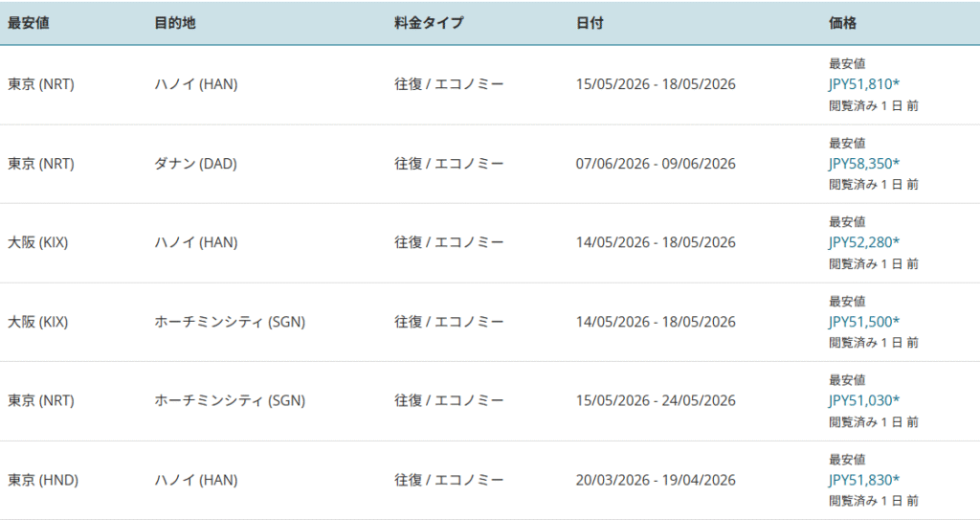Screen dimensions: 980x520
Task: Click the date range 20/03/2026 - 19/04/2026
Action: (656, 480)
